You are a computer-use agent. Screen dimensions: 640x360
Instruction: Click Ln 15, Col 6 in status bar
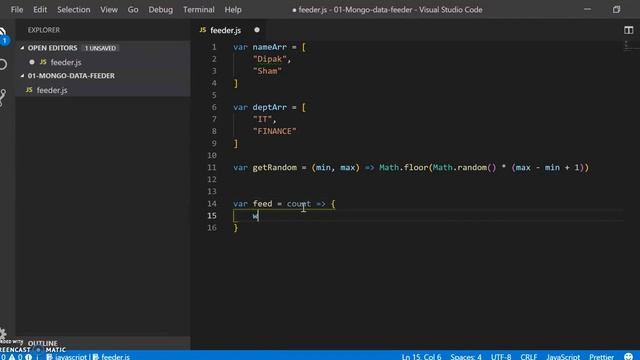click(x=421, y=356)
